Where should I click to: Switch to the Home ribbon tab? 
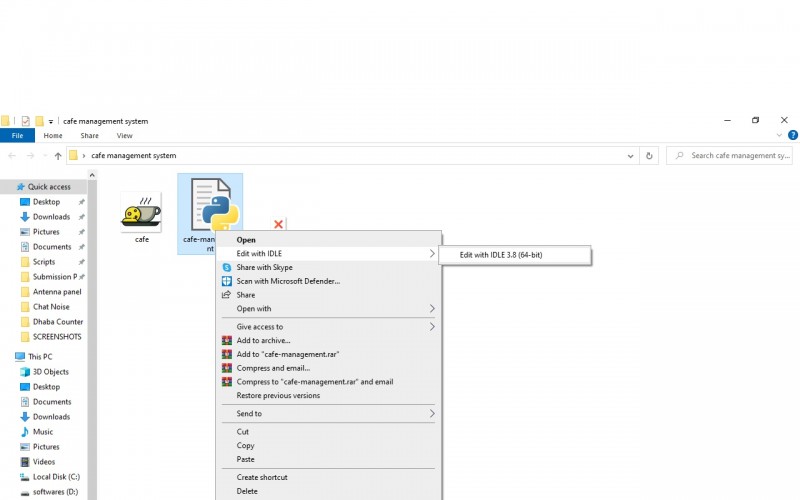53,136
